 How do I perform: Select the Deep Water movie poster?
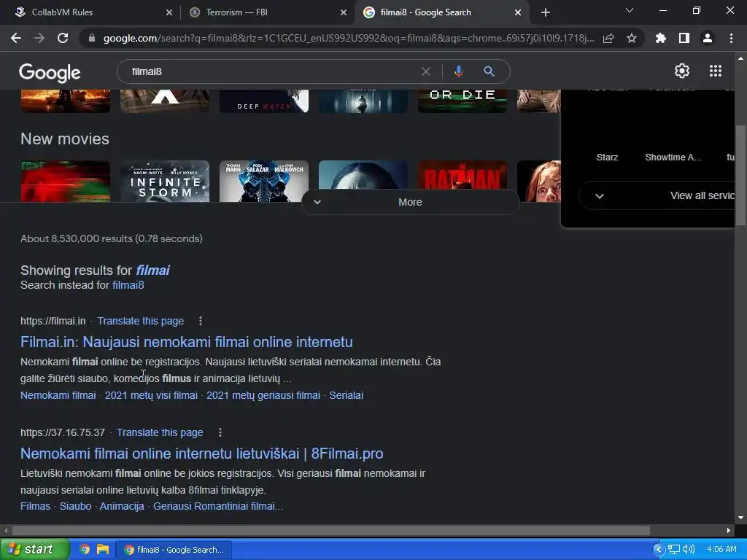coord(263,101)
